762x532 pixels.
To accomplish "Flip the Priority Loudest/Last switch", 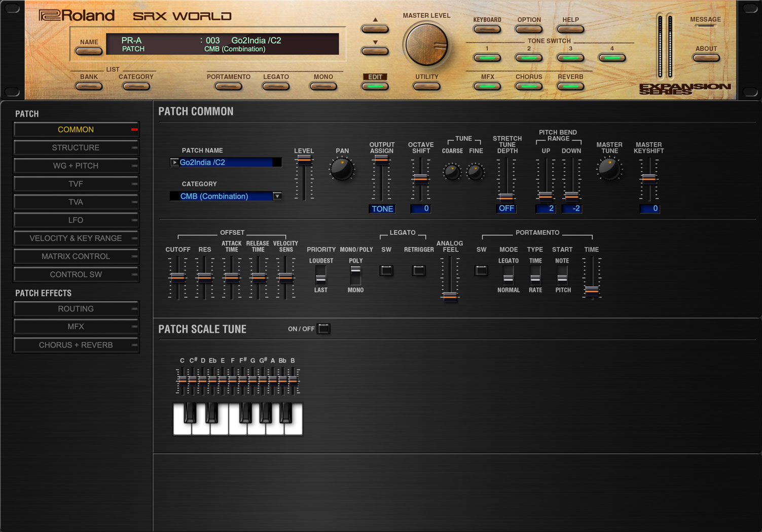I will (x=320, y=275).
